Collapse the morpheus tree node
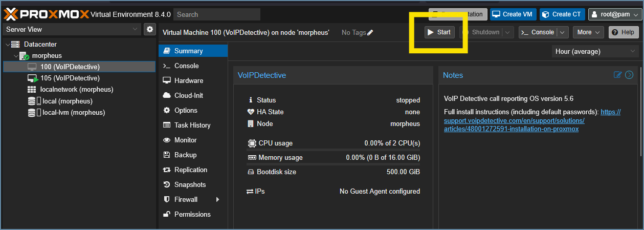 pos(15,56)
